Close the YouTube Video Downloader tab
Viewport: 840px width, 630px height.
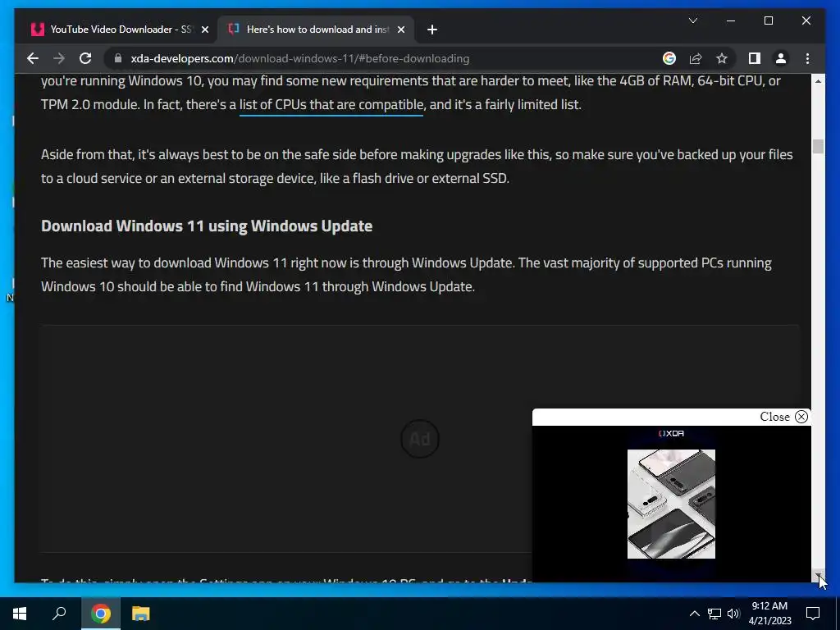click(204, 30)
